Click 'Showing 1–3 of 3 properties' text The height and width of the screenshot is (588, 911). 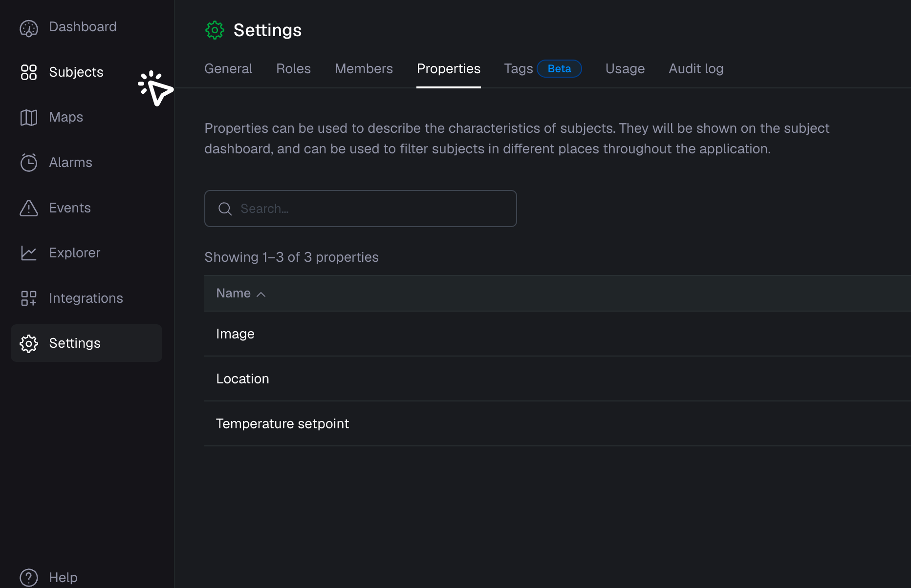click(291, 257)
